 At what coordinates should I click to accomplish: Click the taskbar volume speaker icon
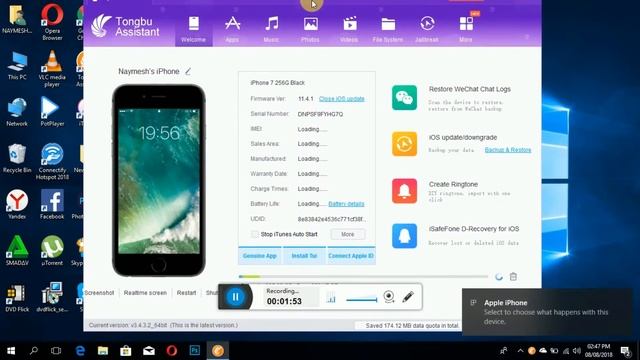(x=577, y=351)
